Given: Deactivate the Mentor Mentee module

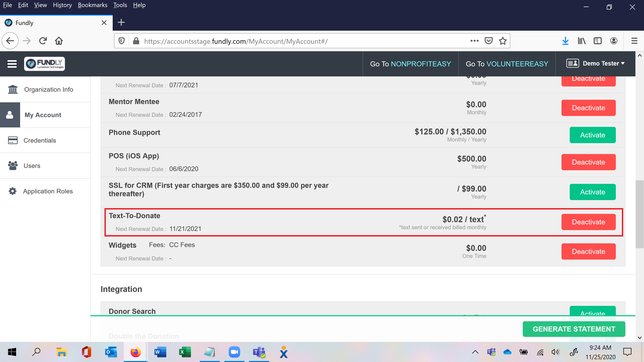Looking at the screenshot, I should click(588, 108).
